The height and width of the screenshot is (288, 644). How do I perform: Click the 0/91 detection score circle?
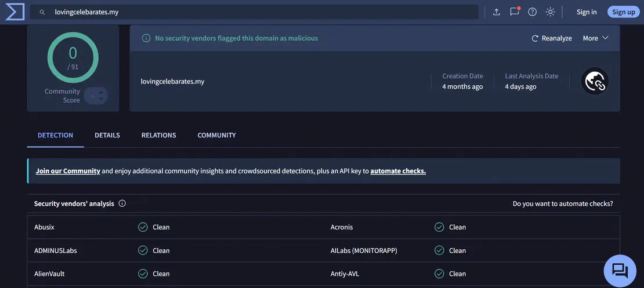(x=73, y=57)
